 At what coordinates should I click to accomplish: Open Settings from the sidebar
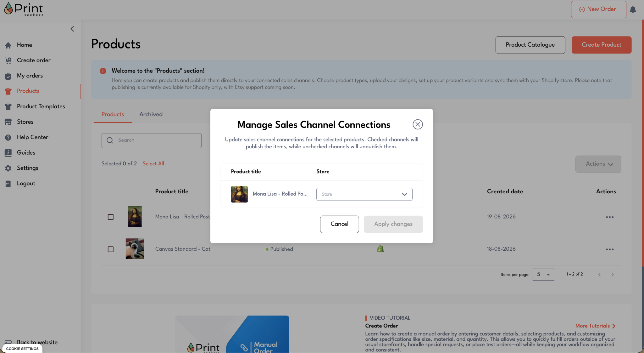click(x=28, y=168)
